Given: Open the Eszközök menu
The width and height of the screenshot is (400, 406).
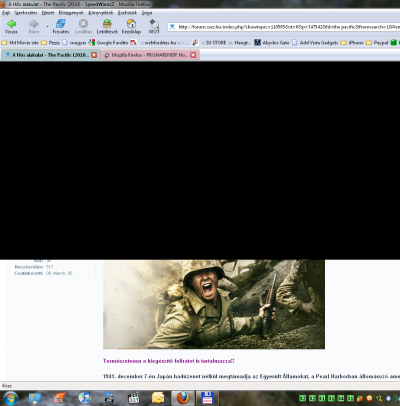Looking at the screenshot, I should [127, 13].
